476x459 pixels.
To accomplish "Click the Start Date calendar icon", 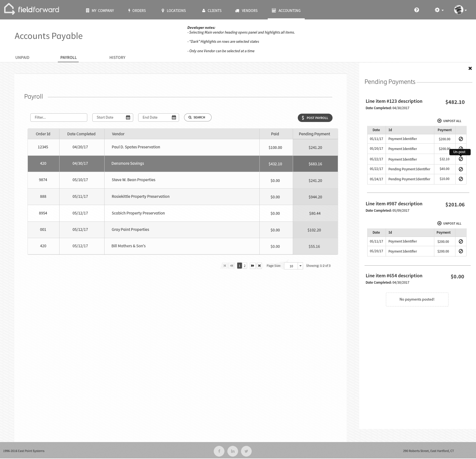I will (128, 118).
